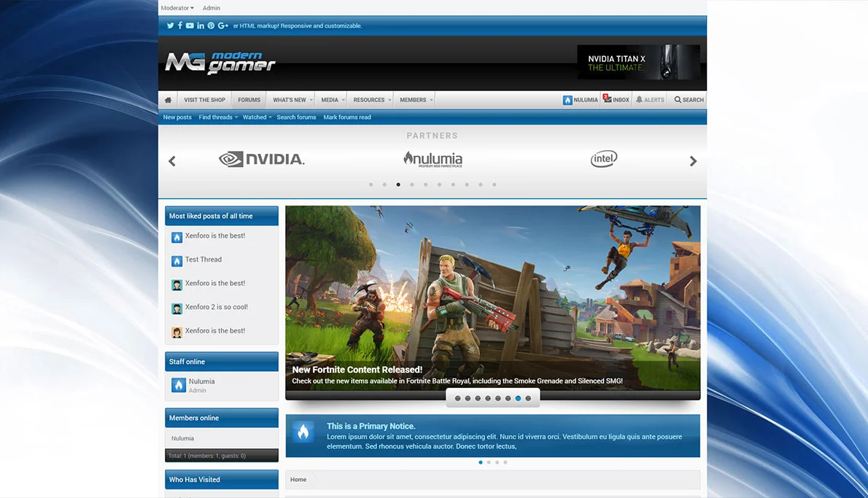The image size is (868, 498).
Task: Open Search with magnifier icon
Action: [678, 100]
